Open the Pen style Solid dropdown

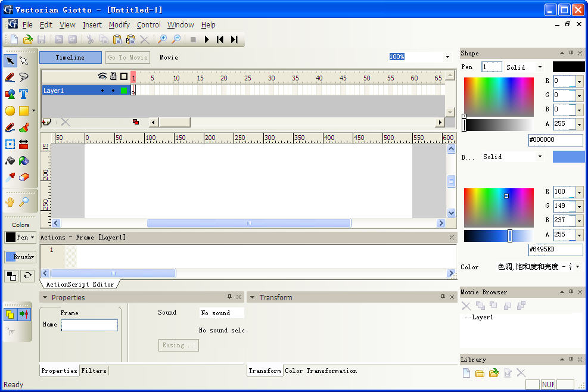pyautogui.click(x=540, y=67)
